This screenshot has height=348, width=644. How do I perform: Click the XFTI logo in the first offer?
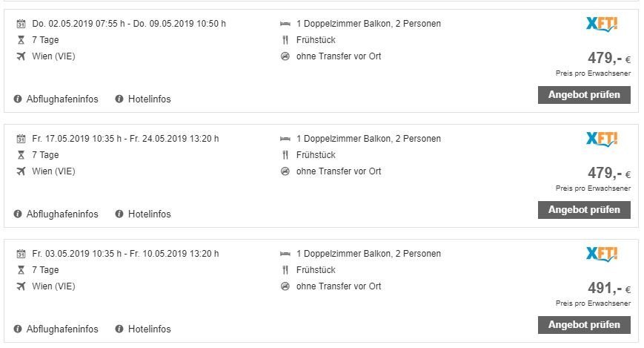coord(601,24)
